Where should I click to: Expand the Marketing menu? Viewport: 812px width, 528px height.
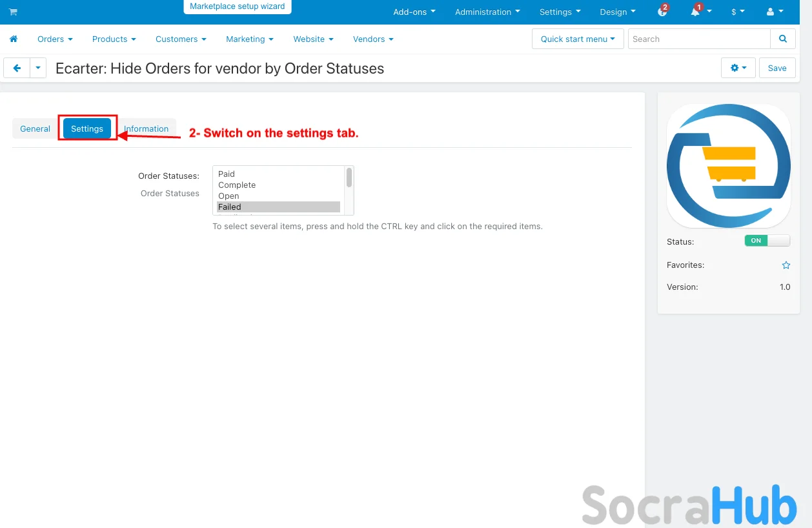(250, 39)
